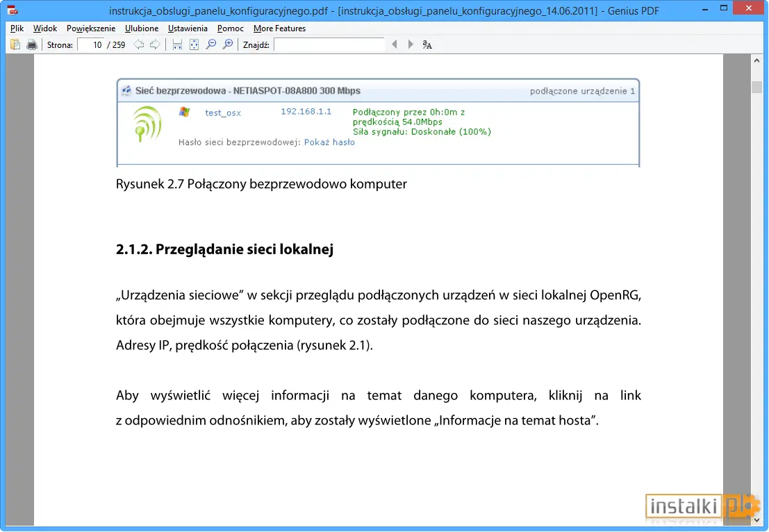Click the 'Siła sygnału: Doskonałe (100%)' text

(422, 131)
